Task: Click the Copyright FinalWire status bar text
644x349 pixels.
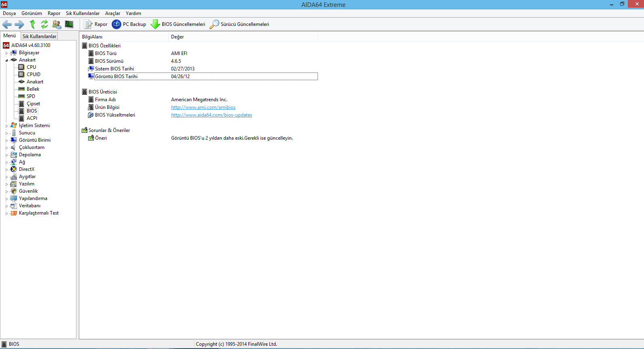Action: point(236,344)
